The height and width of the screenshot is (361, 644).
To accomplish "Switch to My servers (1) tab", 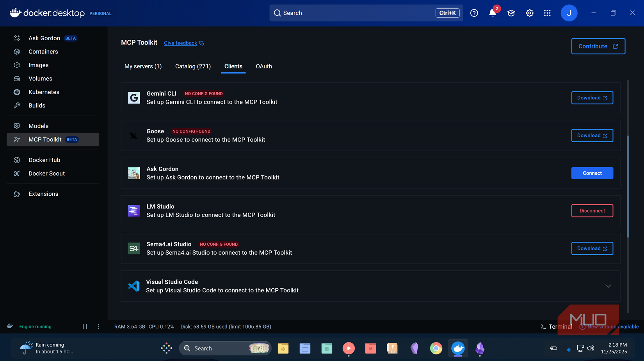I will point(143,66).
